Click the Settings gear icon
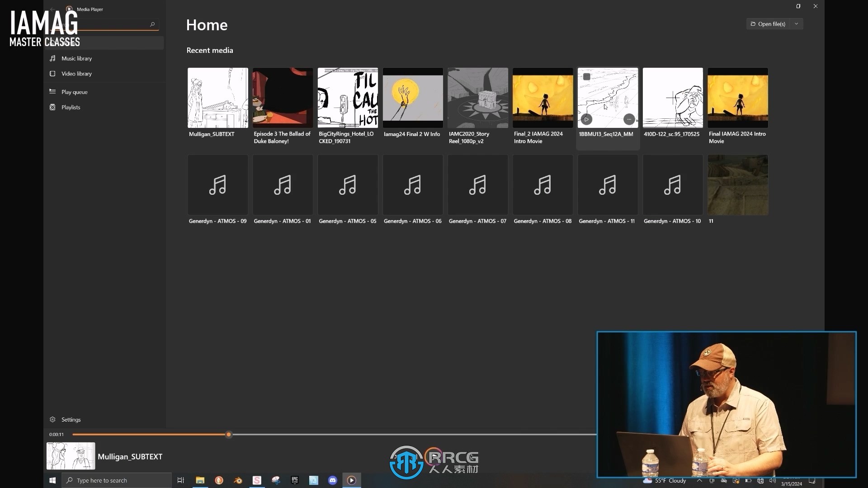This screenshot has width=868, height=488. (x=52, y=419)
